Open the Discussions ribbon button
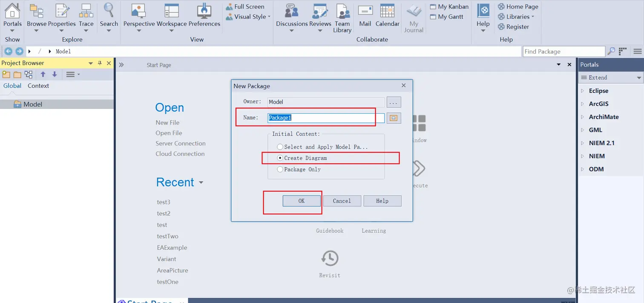 pos(292,17)
